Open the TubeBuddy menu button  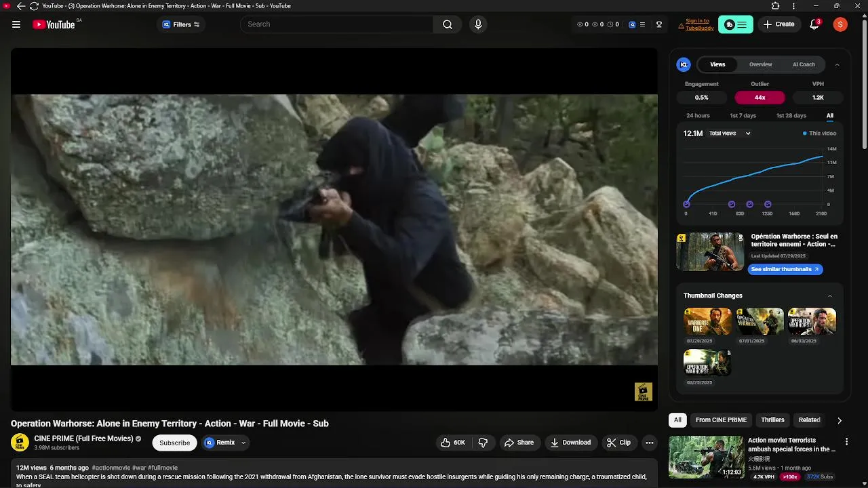pyautogui.click(x=736, y=24)
